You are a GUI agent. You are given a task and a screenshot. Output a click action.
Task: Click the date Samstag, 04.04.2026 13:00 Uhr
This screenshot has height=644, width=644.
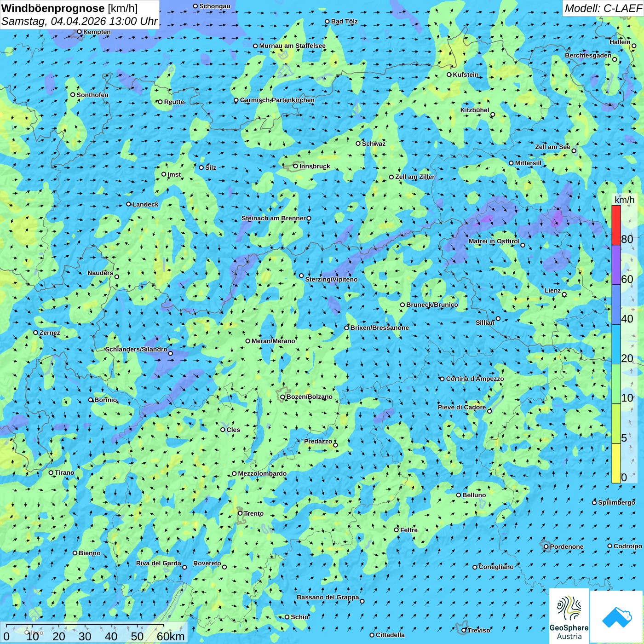click(x=80, y=21)
